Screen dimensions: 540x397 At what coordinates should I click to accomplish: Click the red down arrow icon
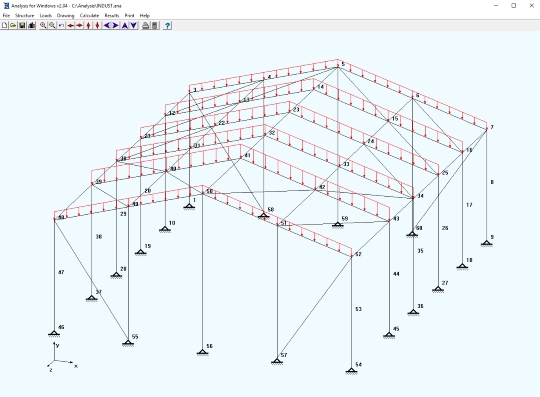[97, 25]
